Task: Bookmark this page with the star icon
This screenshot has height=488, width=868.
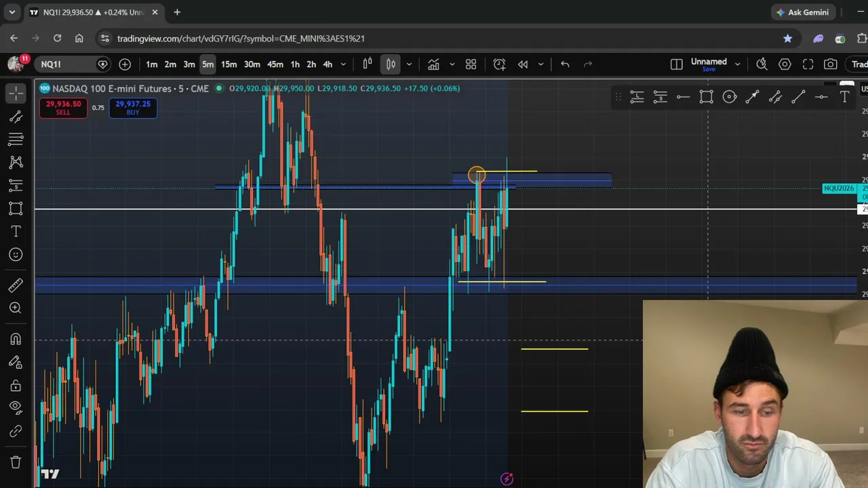Action: (x=788, y=39)
